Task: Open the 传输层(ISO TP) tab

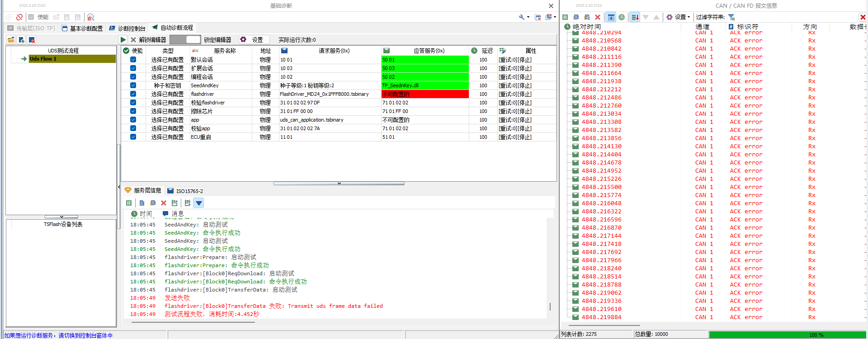Action: click(x=31, y=28)
